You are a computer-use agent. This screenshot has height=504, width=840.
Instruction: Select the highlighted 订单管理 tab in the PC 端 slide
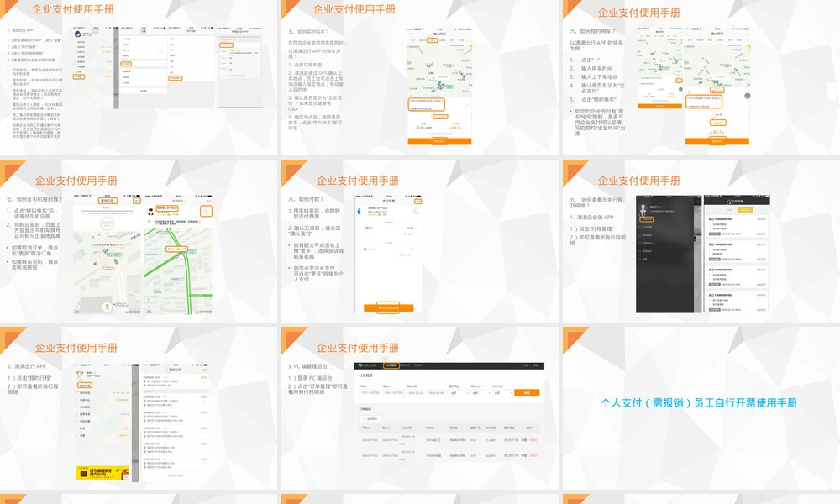pyautogui.click(x=391, y=365)
